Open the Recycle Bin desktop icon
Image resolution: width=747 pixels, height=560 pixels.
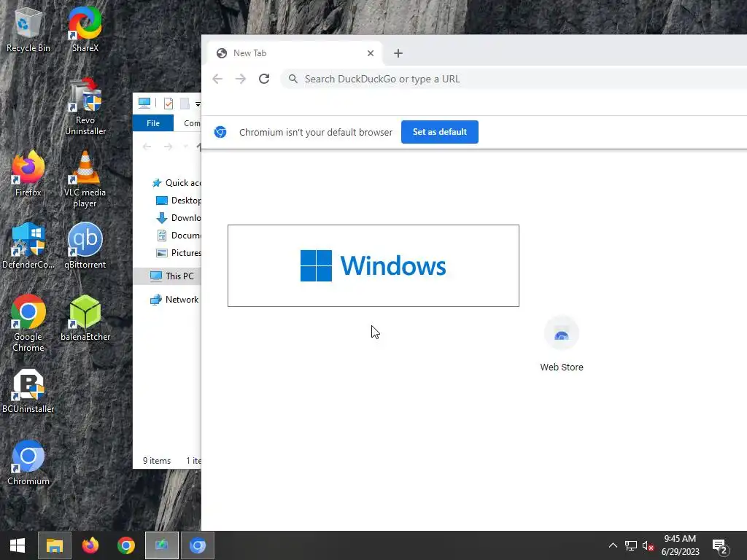click(28, 31)
